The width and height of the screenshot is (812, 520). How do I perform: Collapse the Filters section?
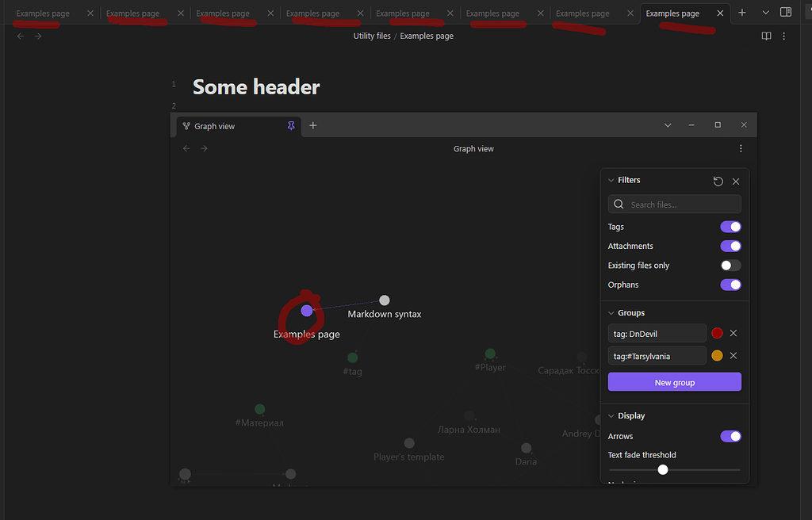pos(611,180)
